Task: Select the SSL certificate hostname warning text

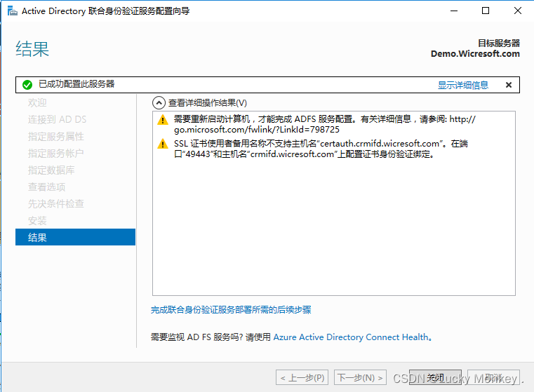Action: point(321,149)
